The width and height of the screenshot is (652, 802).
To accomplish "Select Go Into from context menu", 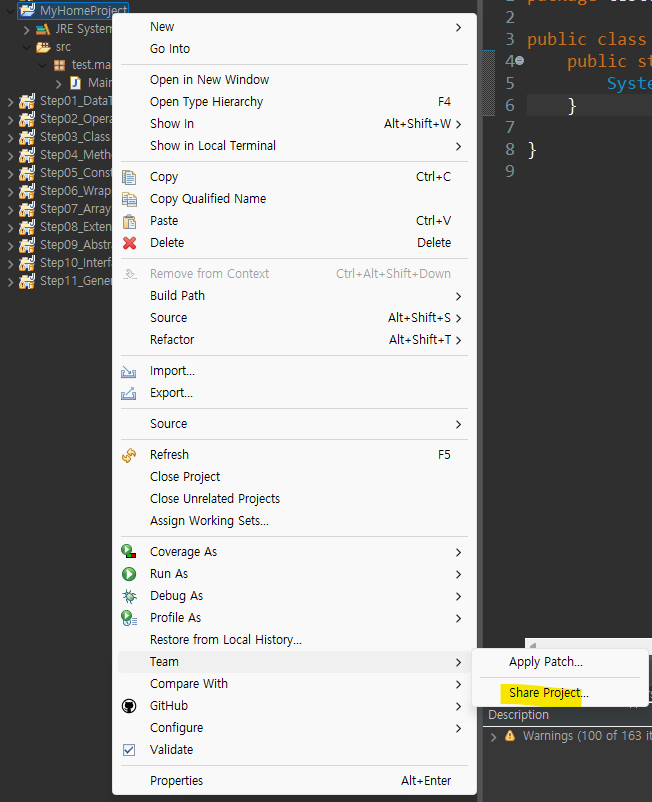I will tap(294, 49).
